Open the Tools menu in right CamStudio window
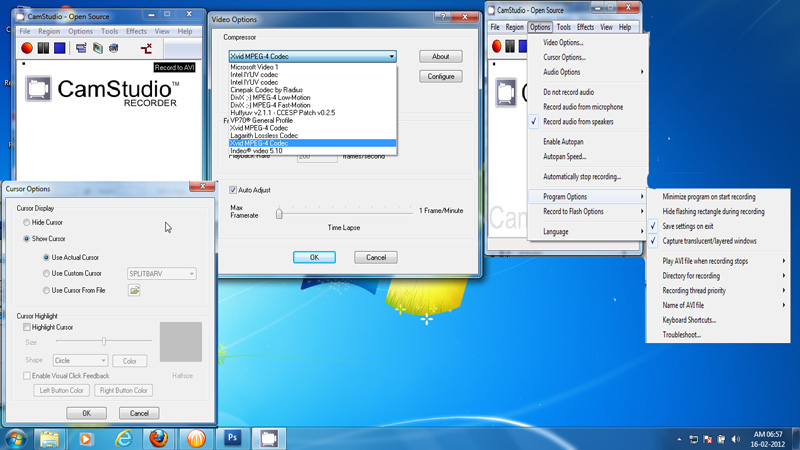This screenshot has width=800, height=450. click(x=564, y=27)
